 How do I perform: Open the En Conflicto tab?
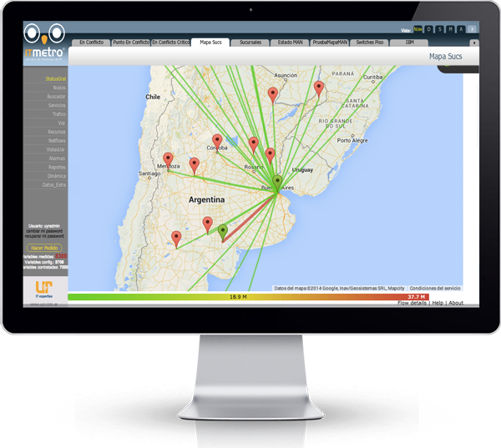coord(91,43)
